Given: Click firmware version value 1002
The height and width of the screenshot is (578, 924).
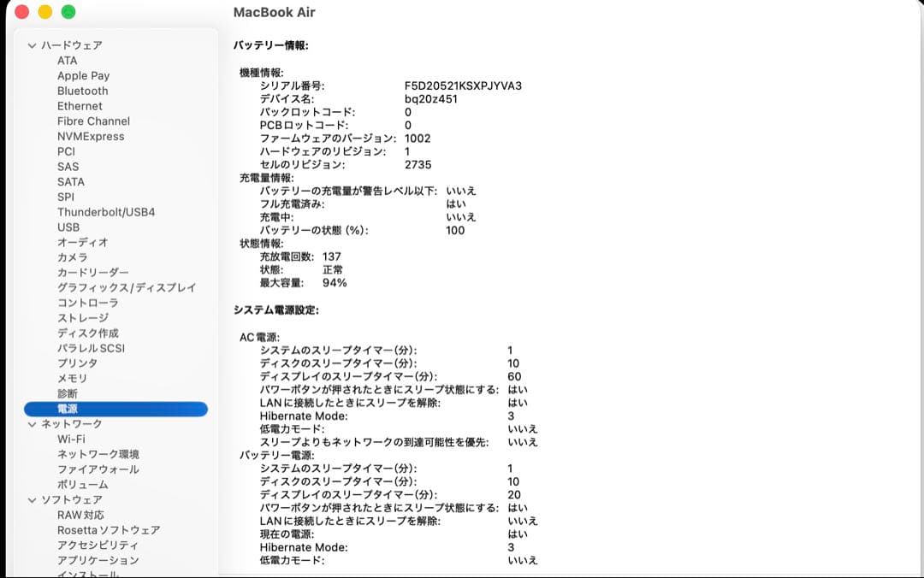Looking at the screenshot, I should click(x=418, y=139).
